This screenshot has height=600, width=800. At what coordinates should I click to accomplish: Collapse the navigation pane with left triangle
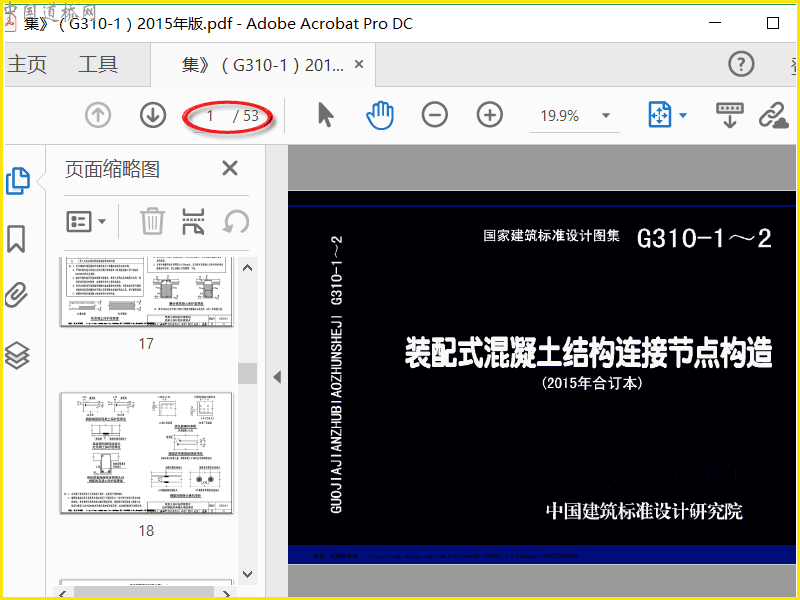point(277,377)
